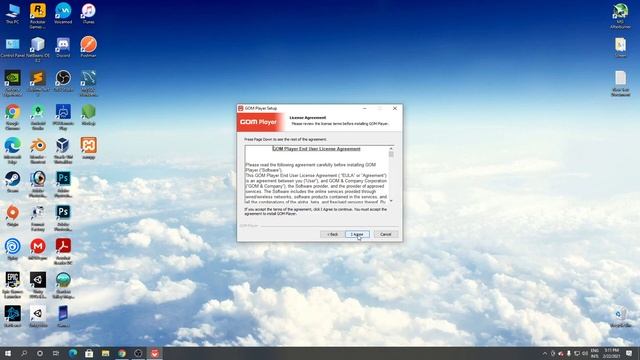Select the Epic Games Launcher shortcut
This screenshot has width=640, height=360.
point(13,285)
